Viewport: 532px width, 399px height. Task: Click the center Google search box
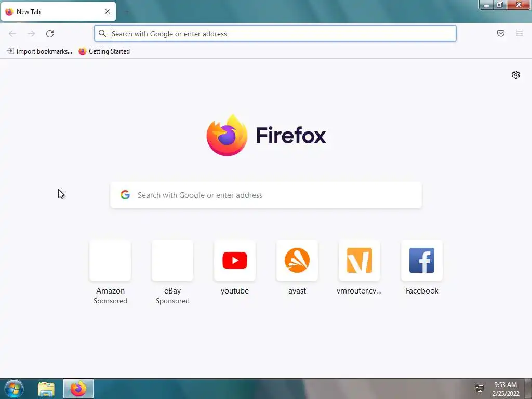(x=266, y=195)
